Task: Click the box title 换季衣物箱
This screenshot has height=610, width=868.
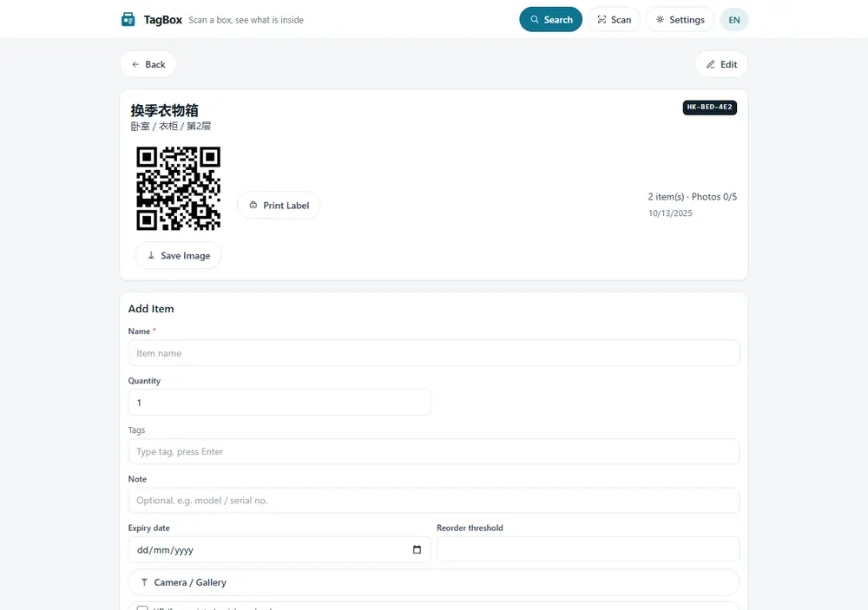Action: [164, 110]
